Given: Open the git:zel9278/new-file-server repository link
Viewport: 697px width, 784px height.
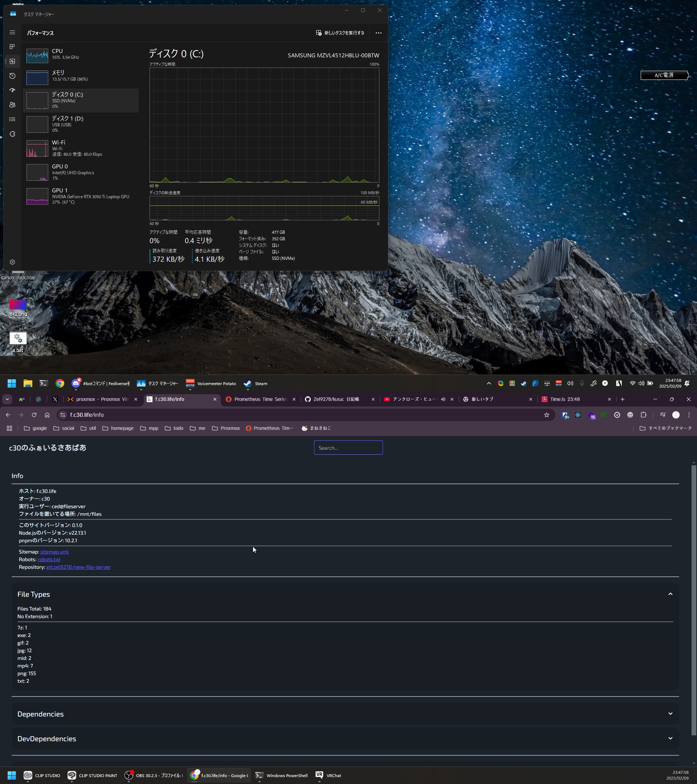Looking at the screenshot, I should point(78,567).
